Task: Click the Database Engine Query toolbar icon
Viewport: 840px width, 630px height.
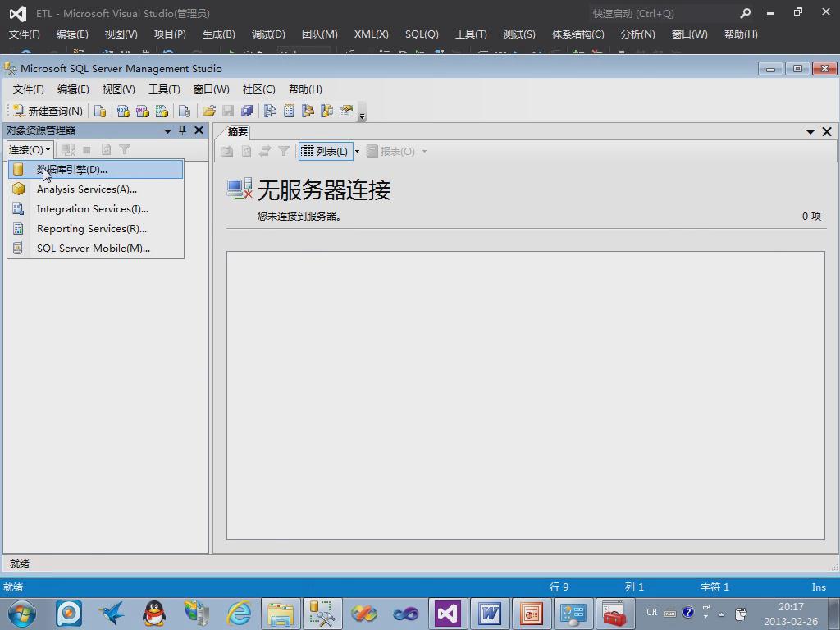Action: click(x=99, y=111)
